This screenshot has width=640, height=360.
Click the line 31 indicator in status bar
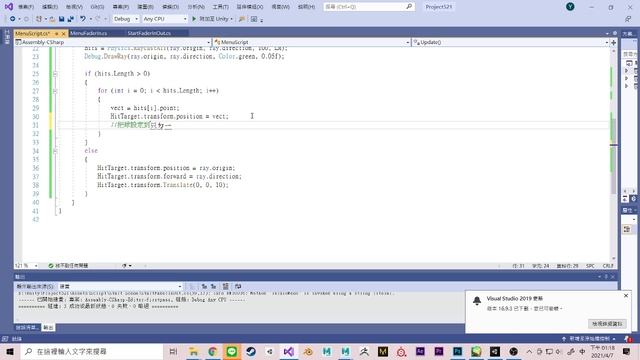click(518, 266)
